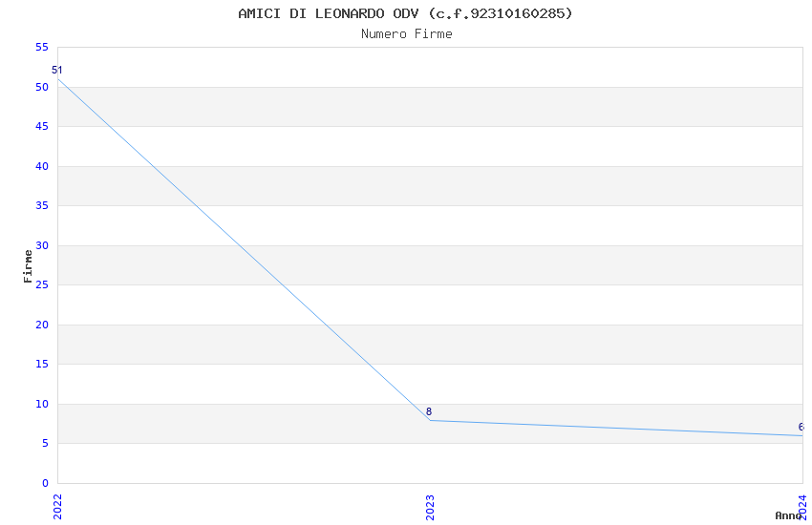This screenshot has width=812, height=525.
Task: Click the x-axis year label 2022
Action: pos(57,507)
